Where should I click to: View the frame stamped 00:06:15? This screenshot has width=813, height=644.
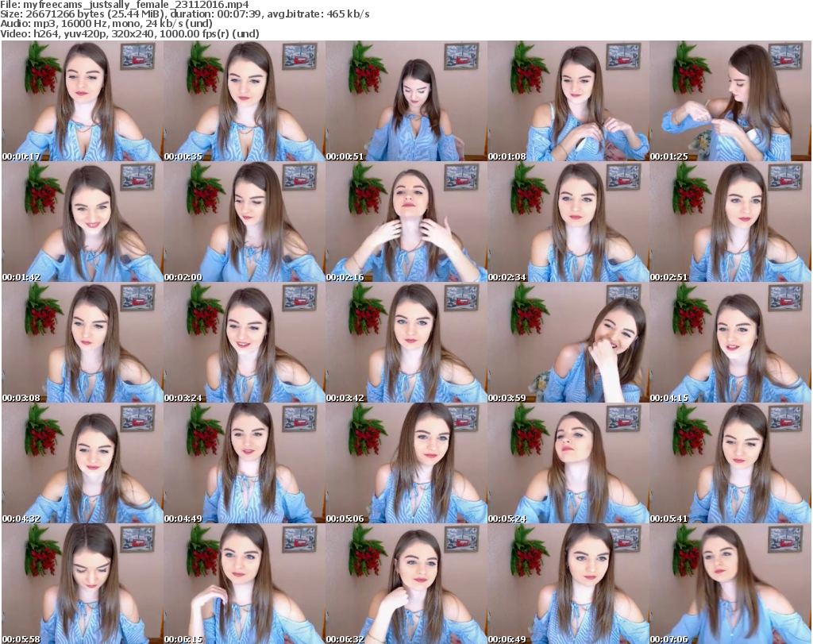[x=245, y=584]
